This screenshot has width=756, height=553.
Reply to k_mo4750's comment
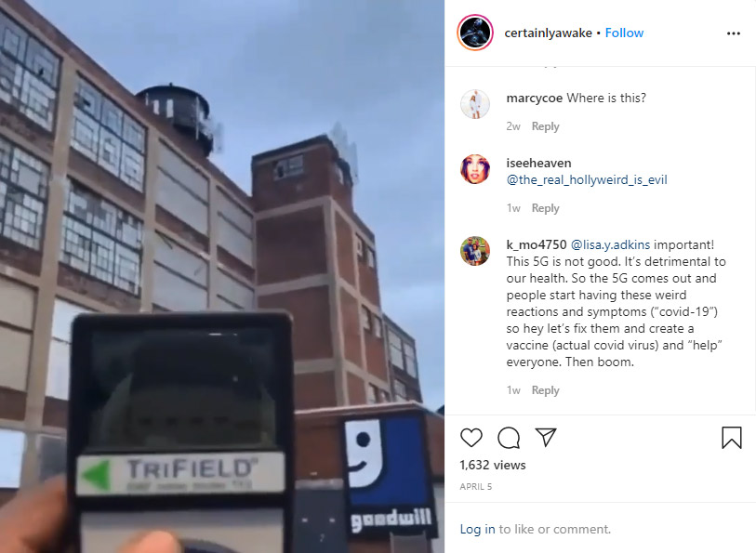pos(545,390)
